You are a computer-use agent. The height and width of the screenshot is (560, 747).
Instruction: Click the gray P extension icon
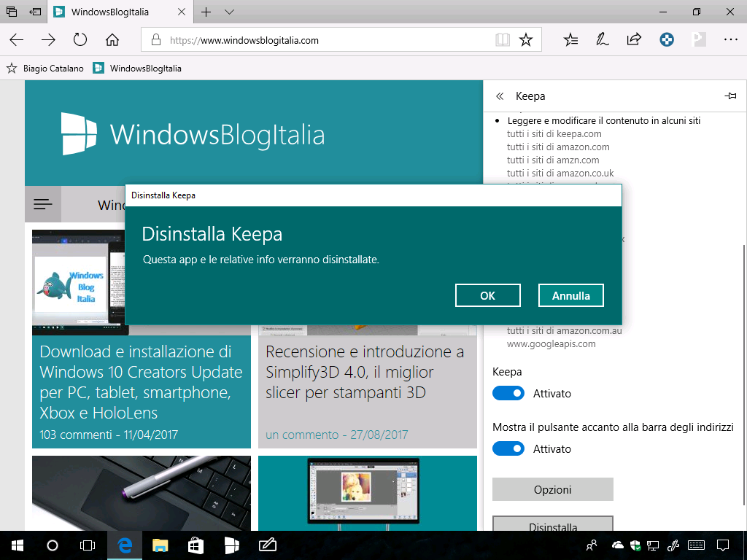[698, 40]
